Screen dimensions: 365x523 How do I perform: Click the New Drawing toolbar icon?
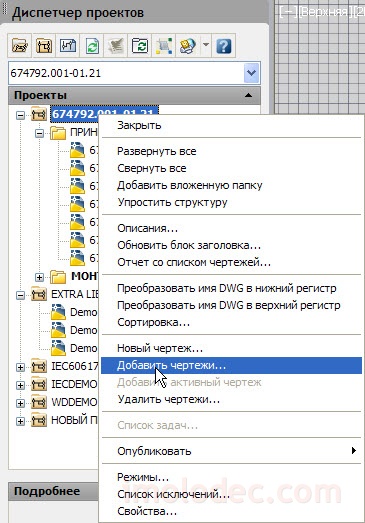click(x=68, y=46)
